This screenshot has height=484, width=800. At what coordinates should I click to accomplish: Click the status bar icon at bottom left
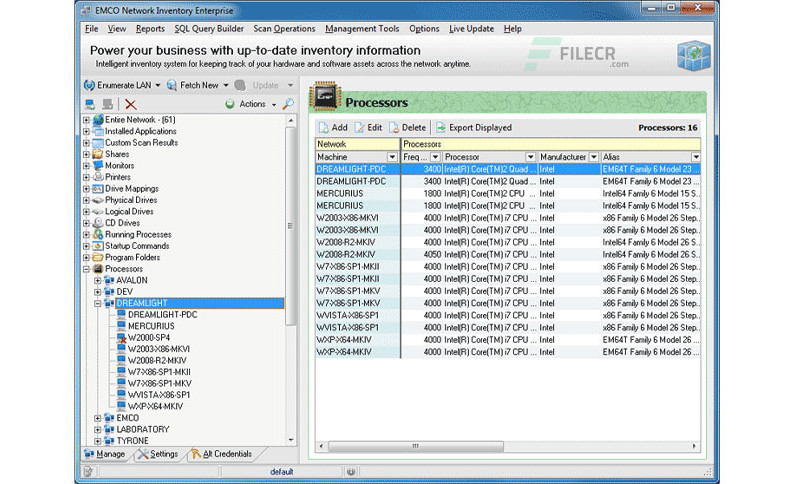point(88,472)
